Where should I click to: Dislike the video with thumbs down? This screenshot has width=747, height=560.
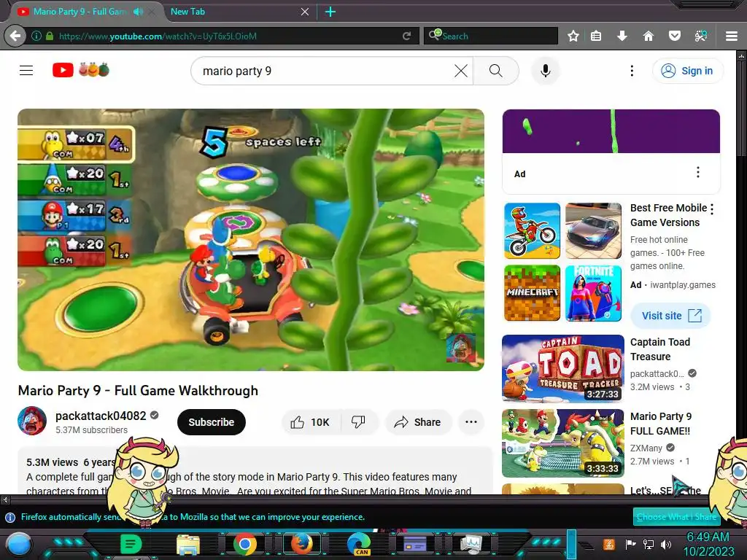(358, 422)
